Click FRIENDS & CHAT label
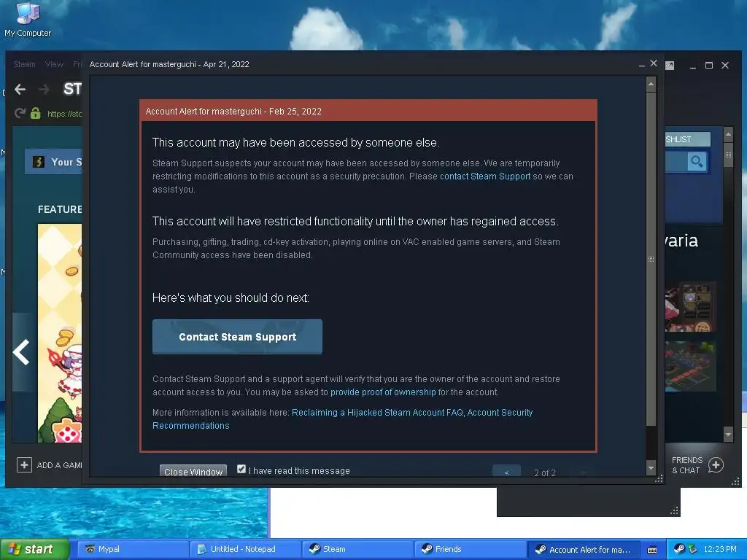 pos(686,465)
